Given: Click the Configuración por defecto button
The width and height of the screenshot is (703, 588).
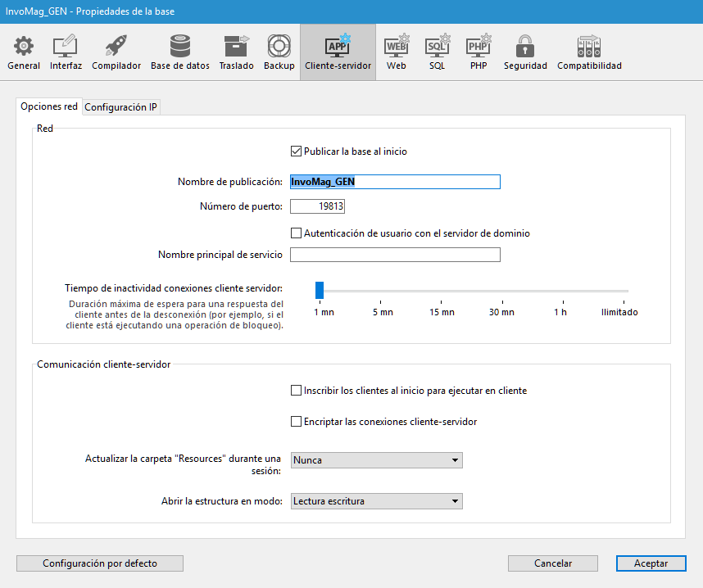Looking at the screenshot, I should pyautogui.click(x=100, y=563).
